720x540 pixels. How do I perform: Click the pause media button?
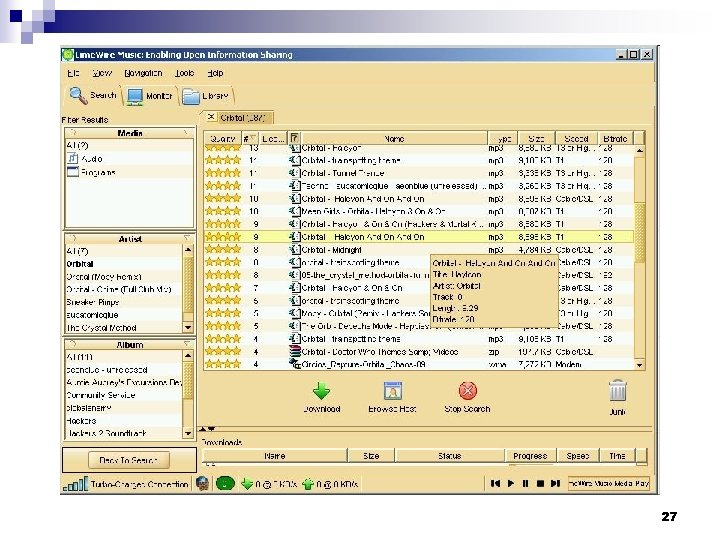point(526,483)
